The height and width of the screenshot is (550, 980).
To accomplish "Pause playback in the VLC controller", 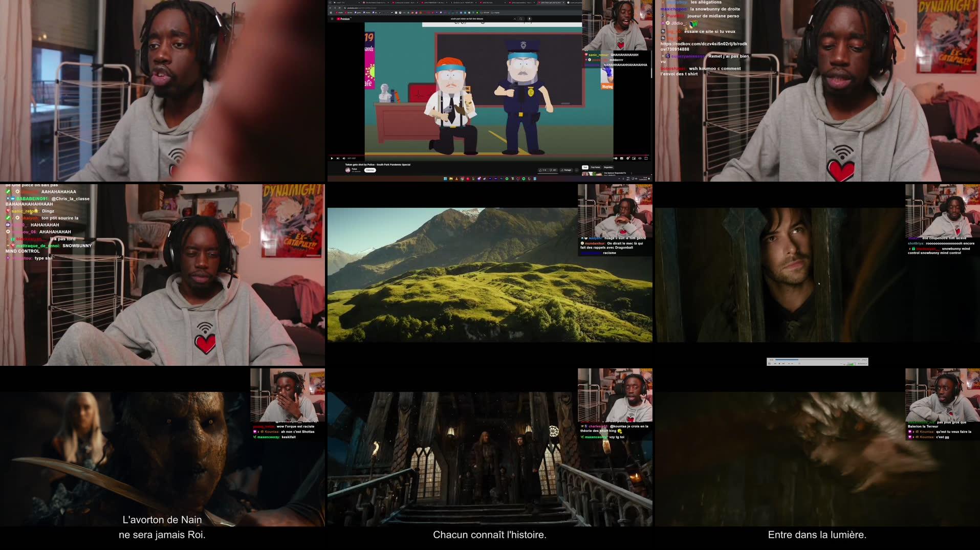I will tap(769, 363).
